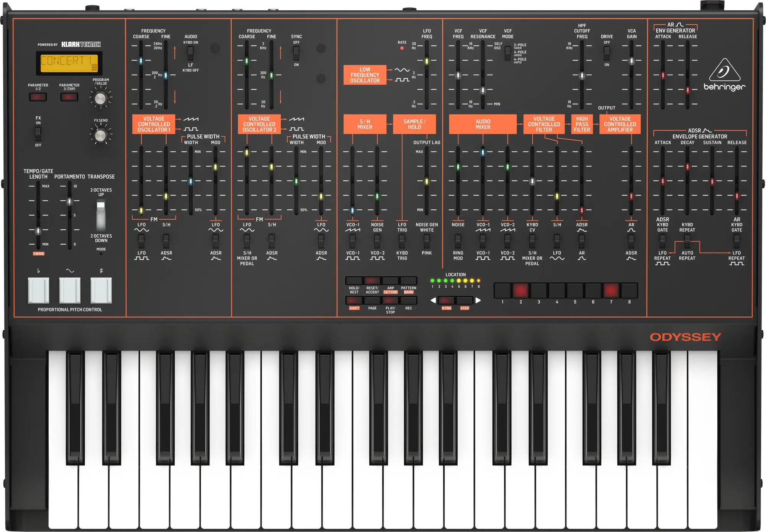Click the ARP / SET END button

click(390, 281)
